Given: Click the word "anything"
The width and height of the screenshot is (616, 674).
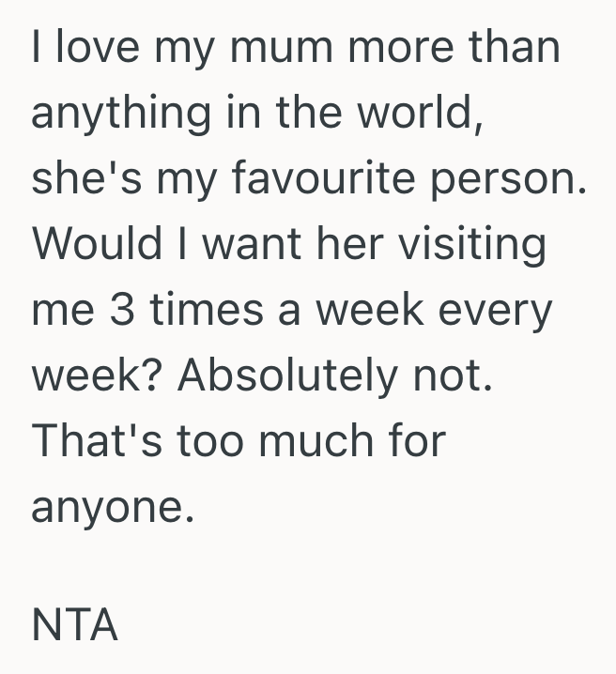Looking at the screenshot, I should point(121,113).
